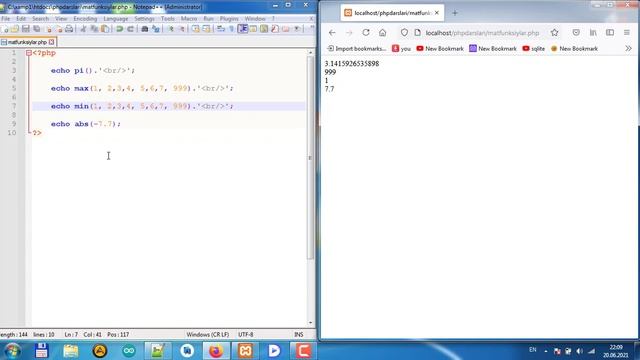Show more bookmarks with the chevron

pyautogui.click(x=628, y=49)
